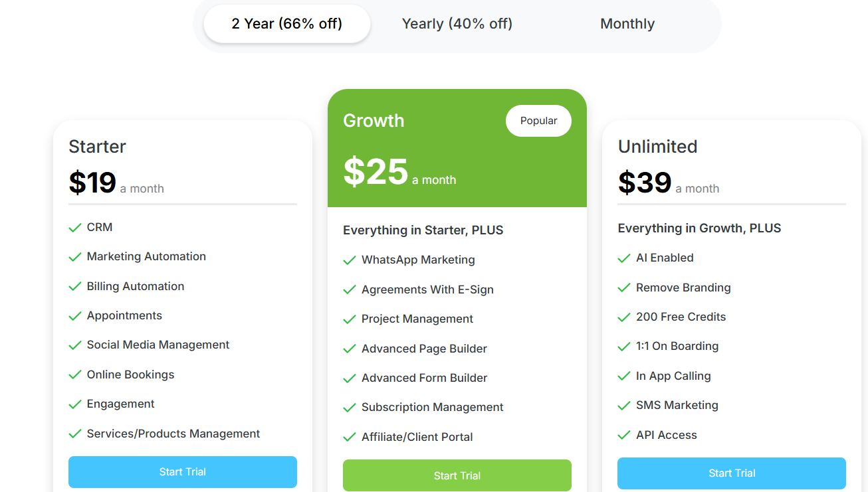Click the checkmark icon beside CRM
The image size is (868, 492).
click(75, 228)
